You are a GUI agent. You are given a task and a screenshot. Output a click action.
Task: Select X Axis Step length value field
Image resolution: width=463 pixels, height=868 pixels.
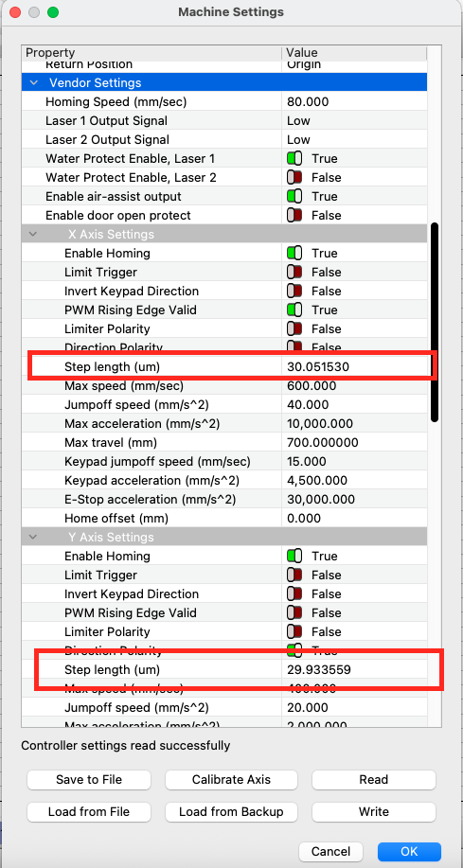[354, 367]
